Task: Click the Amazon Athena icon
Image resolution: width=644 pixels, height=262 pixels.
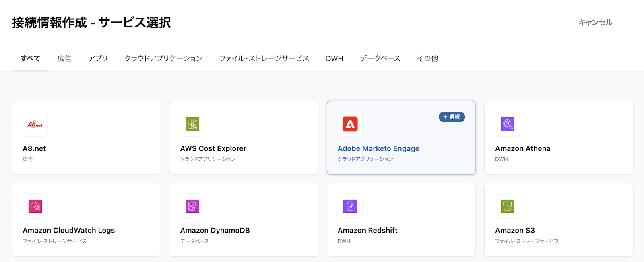Action: pyautogui.click(x=508, y=124)
